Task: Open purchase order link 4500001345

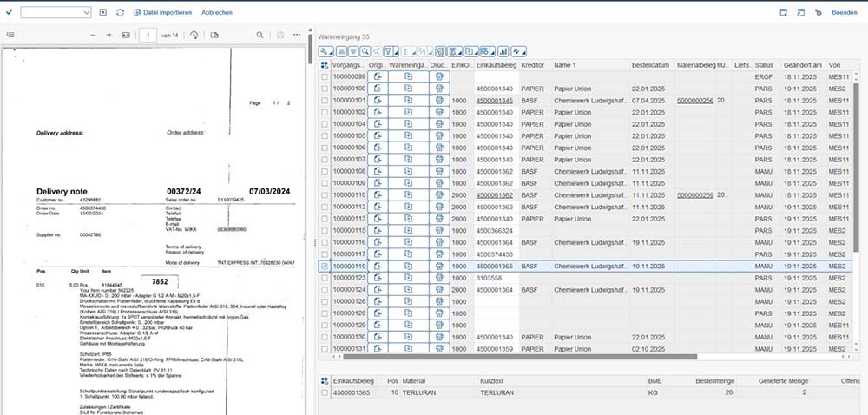Action: pos(495,101)
